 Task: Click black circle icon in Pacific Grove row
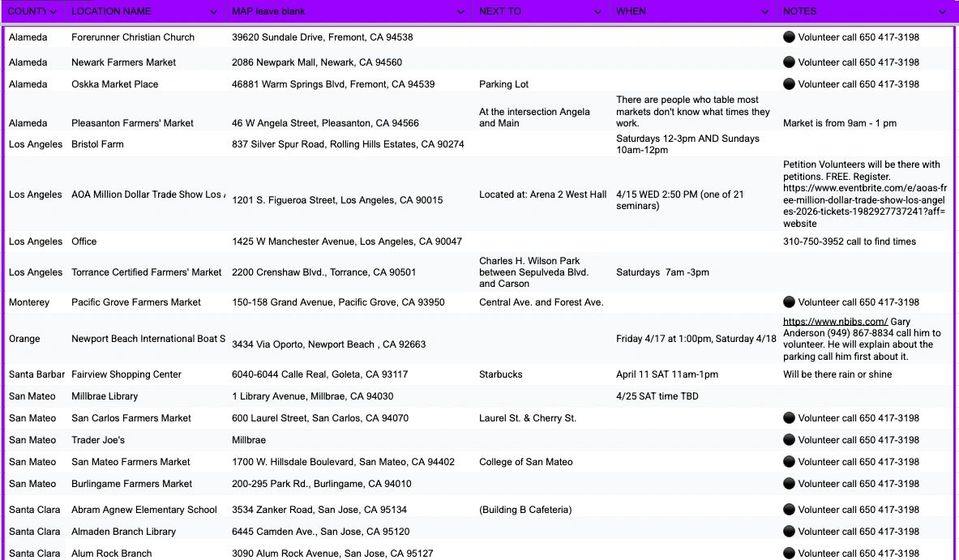(x=789, y=302)
